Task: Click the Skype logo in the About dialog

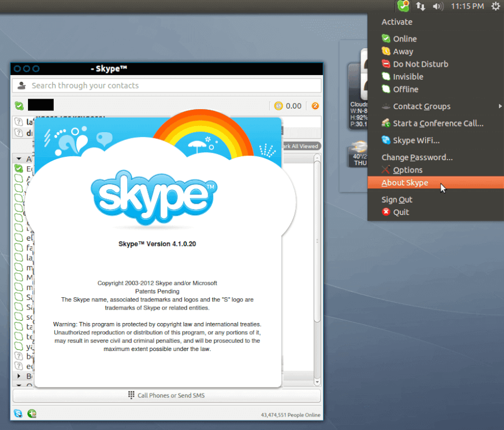Action: click(155, 197)
